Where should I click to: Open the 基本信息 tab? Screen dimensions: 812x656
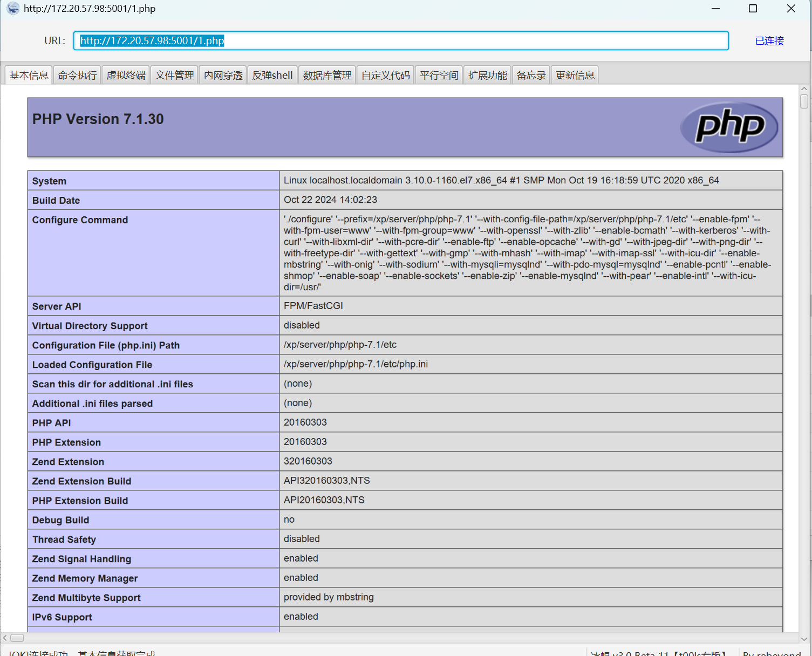point(29,75)
